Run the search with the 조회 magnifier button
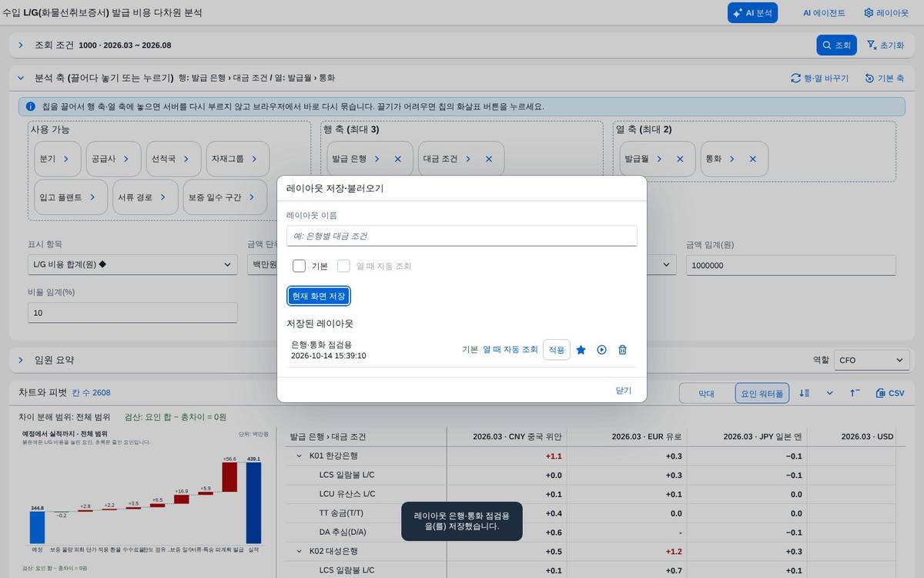924x578 pixels. point(836,45)
